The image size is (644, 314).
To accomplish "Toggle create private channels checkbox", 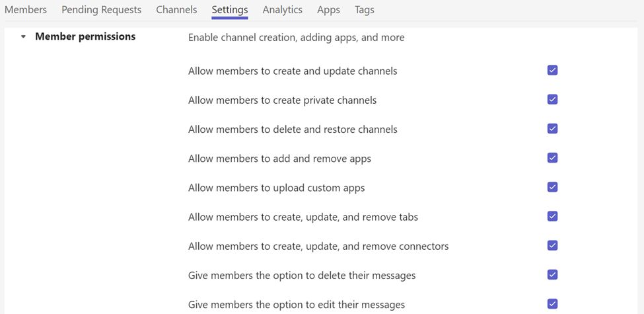I will pyautogui.click(x=552, y=99).
